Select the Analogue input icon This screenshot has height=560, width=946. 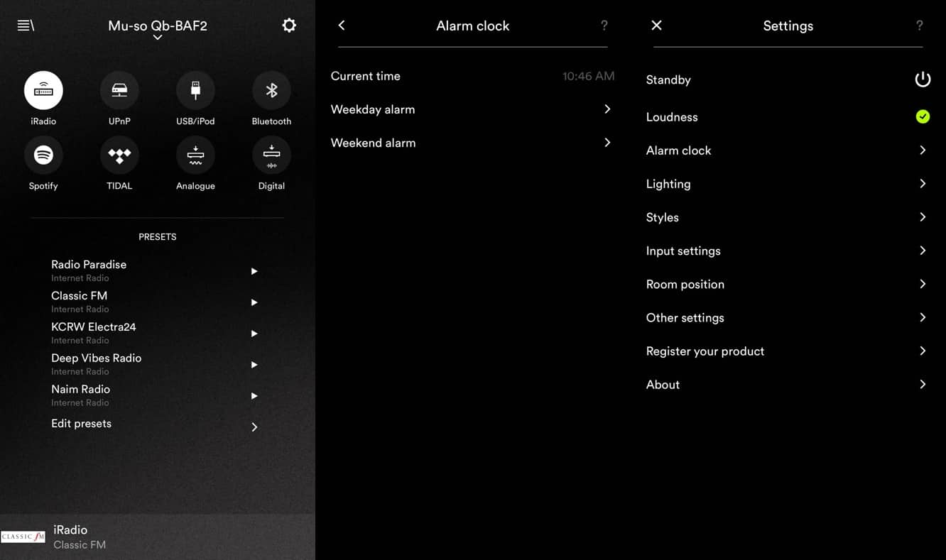pyautogui.click(x=195, y=155)
